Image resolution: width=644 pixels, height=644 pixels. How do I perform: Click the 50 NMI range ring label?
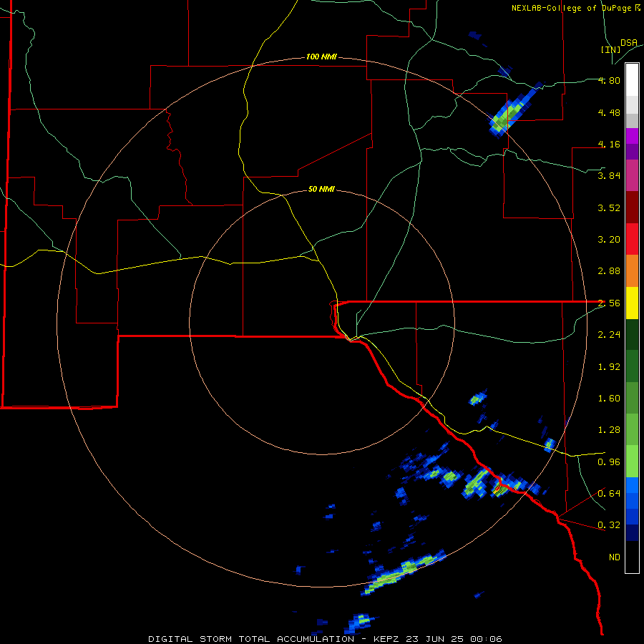point(321,189)
